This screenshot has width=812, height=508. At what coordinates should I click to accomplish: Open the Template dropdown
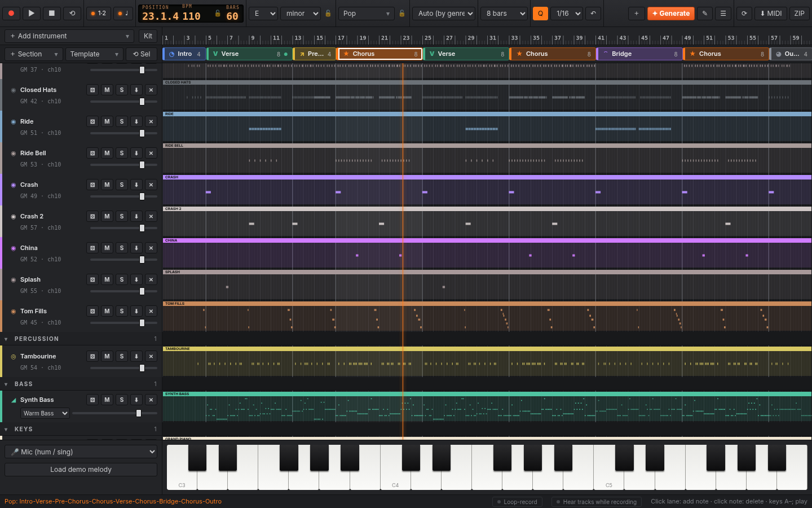pyautogui.click(x=94, y=54)
